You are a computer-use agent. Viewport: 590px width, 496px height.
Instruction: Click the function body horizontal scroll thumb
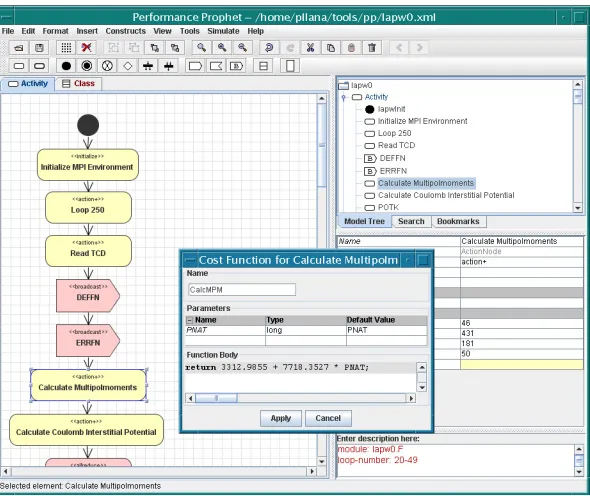(216, 398)
